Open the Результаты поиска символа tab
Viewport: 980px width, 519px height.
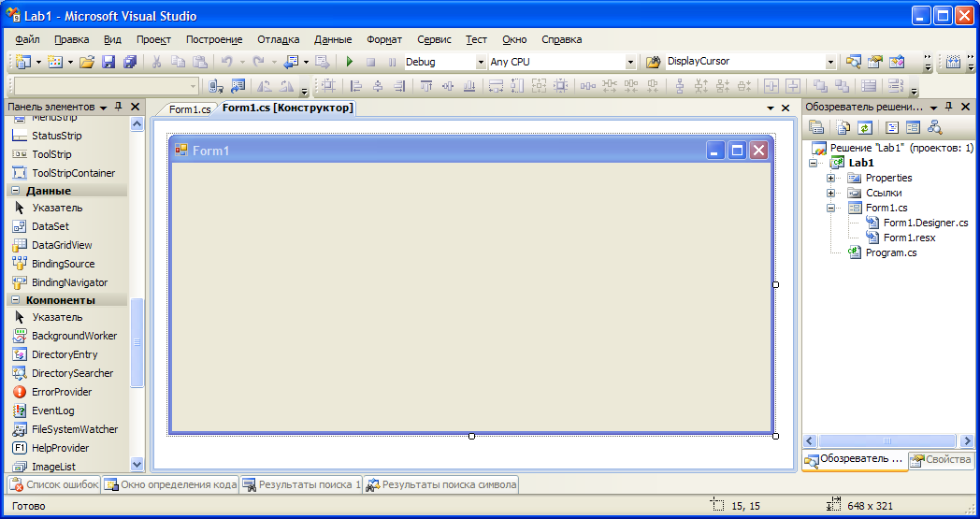441,484
